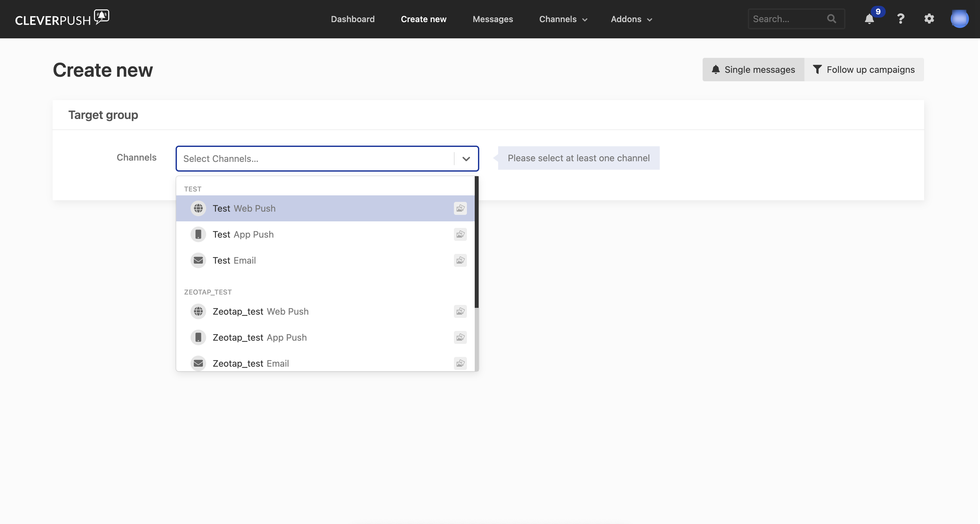The height and width of the screenshot is (524, 980).
Task: Choose Zeotap_test Web Push channel option
Action: point(260,311)
